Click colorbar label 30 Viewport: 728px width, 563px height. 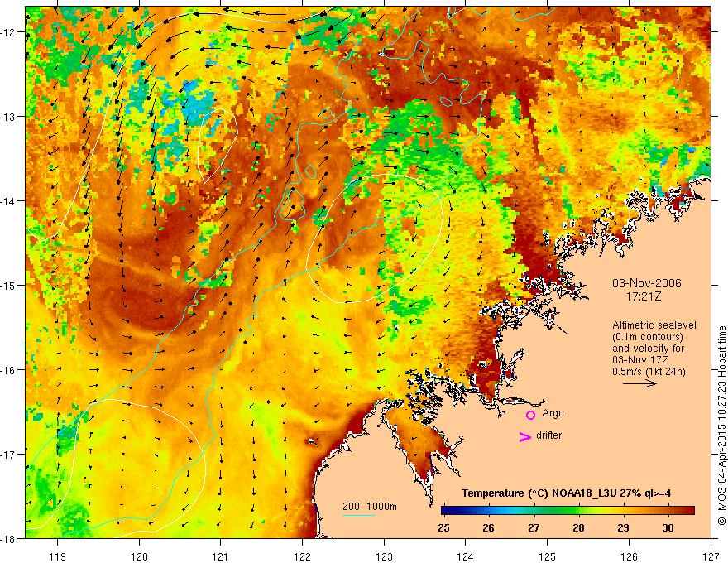coord(668,527)
